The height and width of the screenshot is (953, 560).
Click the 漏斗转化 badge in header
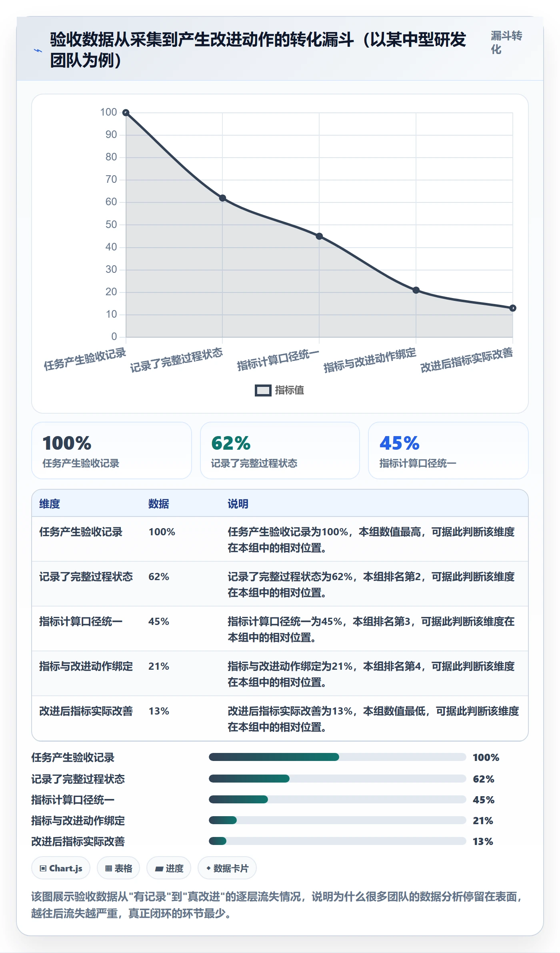pos(506,43)
